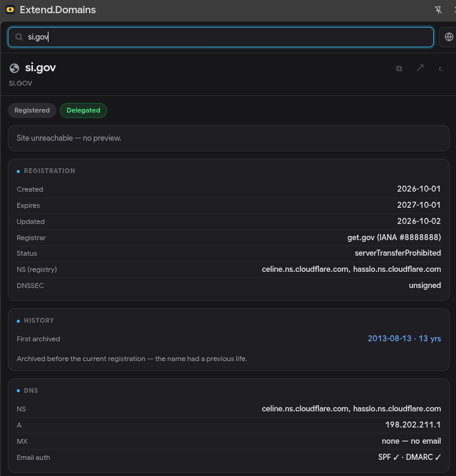This screenshot has height=476, width=456.
Task: Click the Created row label
Action: pos(30,189)
